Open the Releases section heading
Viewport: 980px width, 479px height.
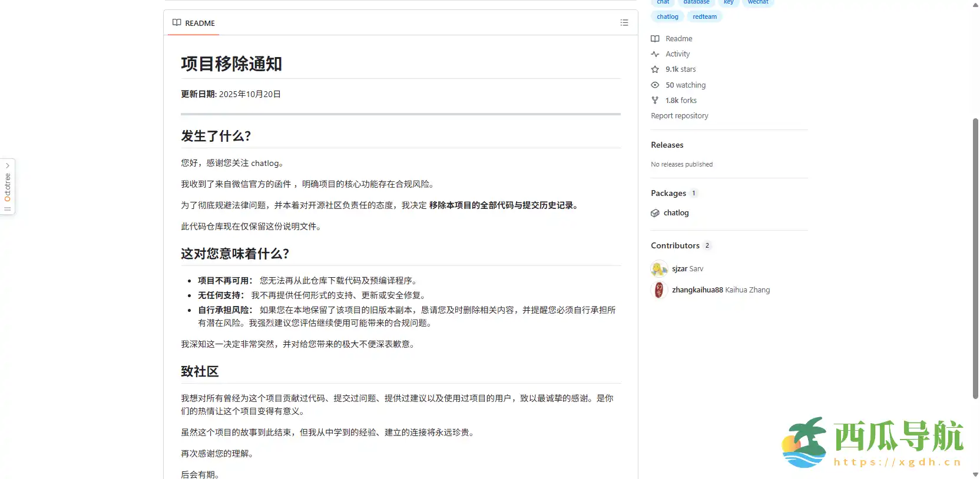[x=667, y=145]
